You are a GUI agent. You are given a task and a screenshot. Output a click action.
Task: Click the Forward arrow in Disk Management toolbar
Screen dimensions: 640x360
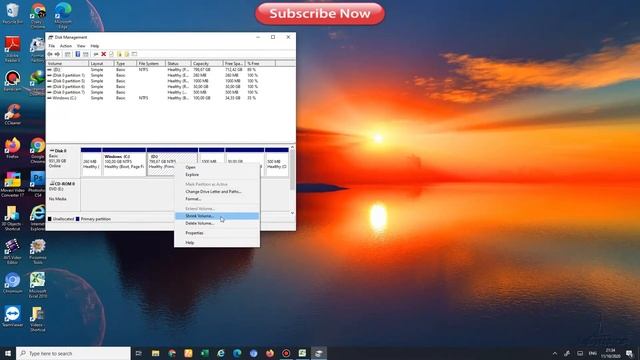point(57,54)
